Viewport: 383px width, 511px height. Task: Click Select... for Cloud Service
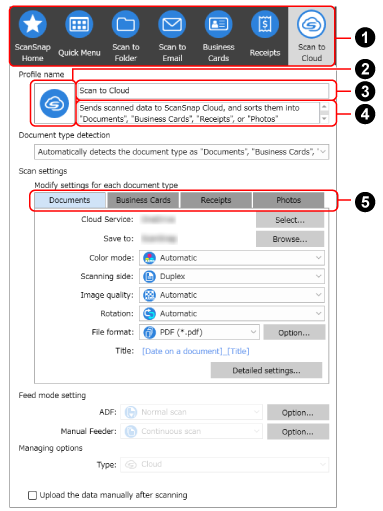pos(290,220)
